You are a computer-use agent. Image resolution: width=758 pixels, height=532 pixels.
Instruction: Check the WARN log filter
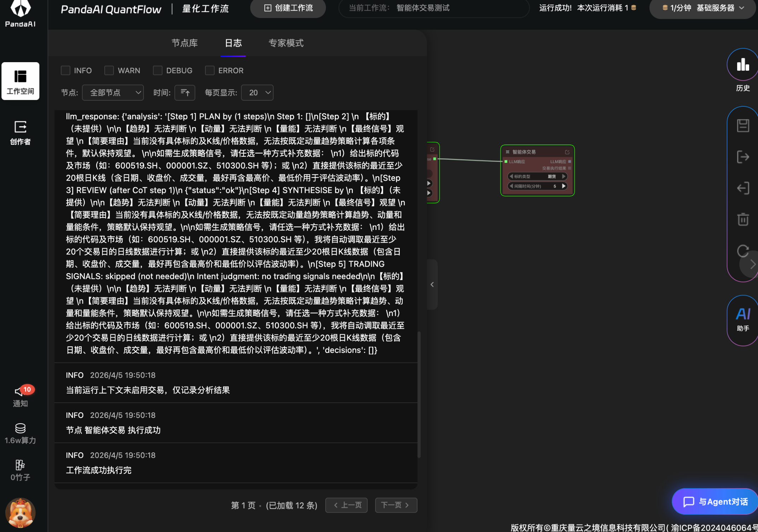(109, 71)
